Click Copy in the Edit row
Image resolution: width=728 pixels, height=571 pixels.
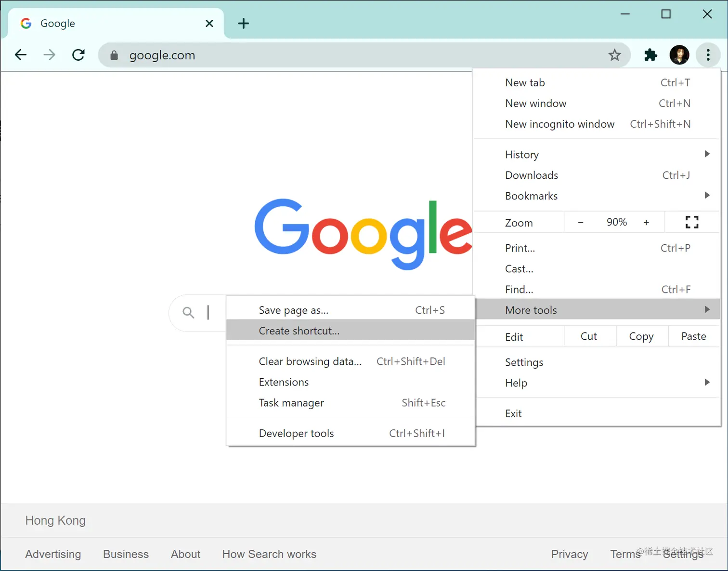click(642, 336)
